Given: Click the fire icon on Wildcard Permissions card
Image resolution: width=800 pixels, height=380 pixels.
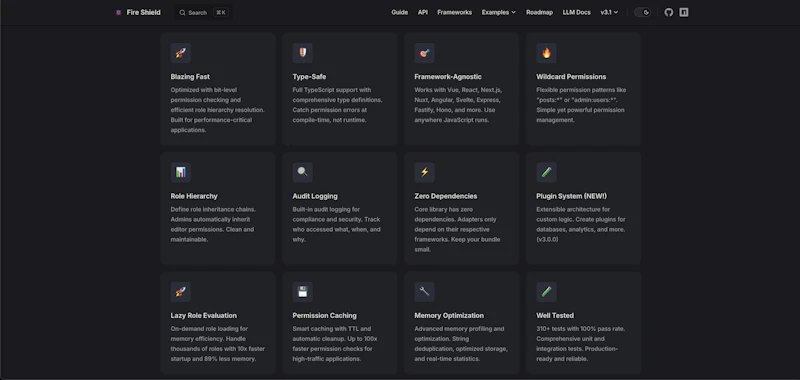Looking at the screenshot, I should point(546,53).
